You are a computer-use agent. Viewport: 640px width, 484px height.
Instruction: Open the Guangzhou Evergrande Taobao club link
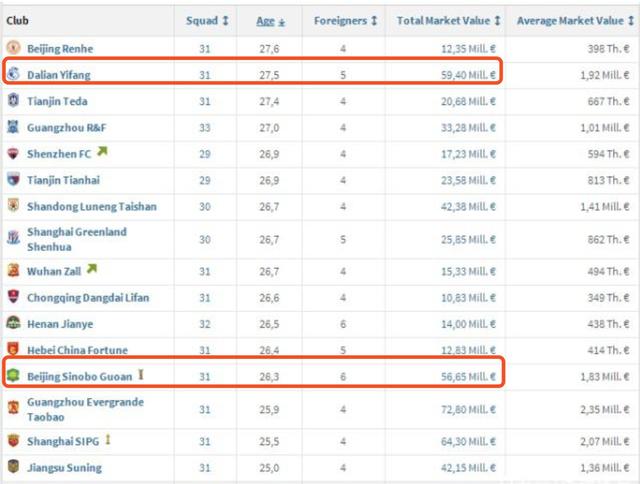click(85, 409)
